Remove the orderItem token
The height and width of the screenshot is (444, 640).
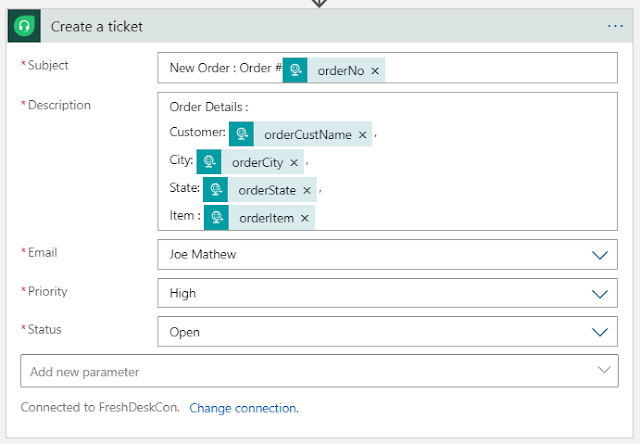304,218
